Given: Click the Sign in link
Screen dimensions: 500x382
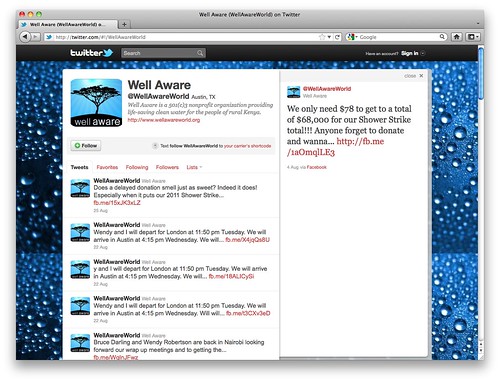Looking at the screenshot, I should point(410,53).
